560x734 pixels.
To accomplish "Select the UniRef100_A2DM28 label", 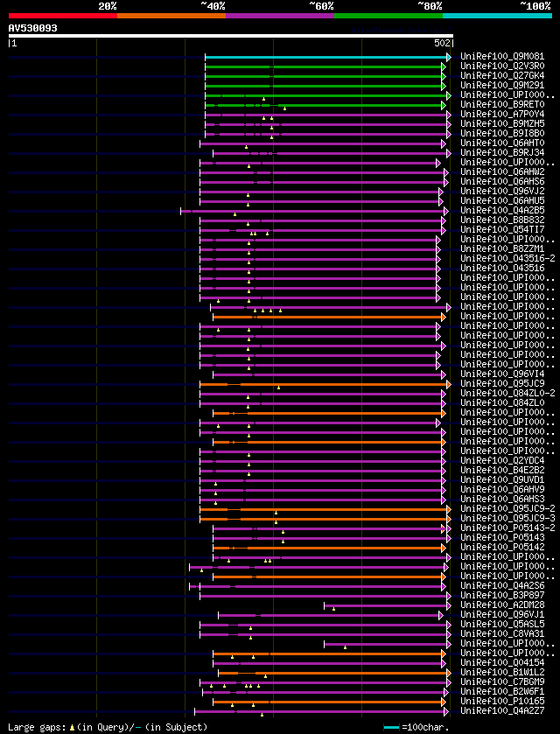I will click(x=502, y=605).
